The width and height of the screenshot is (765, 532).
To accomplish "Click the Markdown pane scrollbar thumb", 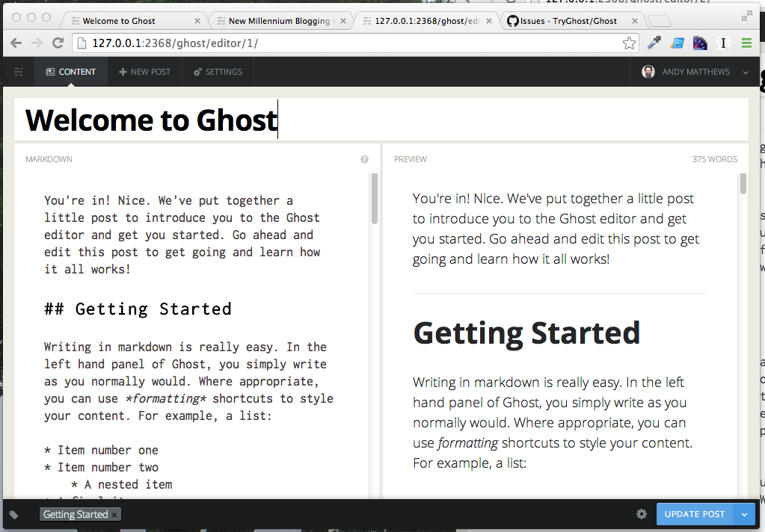I will (x=375, y=199).
